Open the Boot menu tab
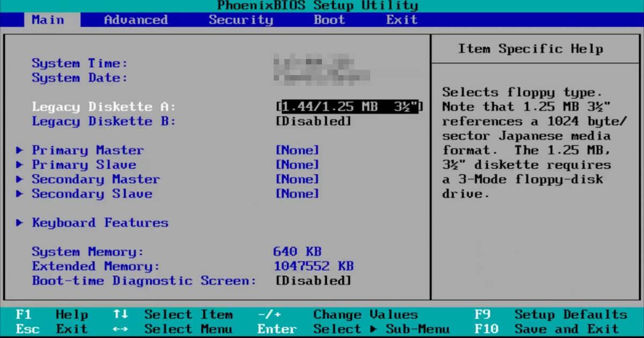Image resolution: width=644 pixels, height=338 pixels. [x=329, y=20]
